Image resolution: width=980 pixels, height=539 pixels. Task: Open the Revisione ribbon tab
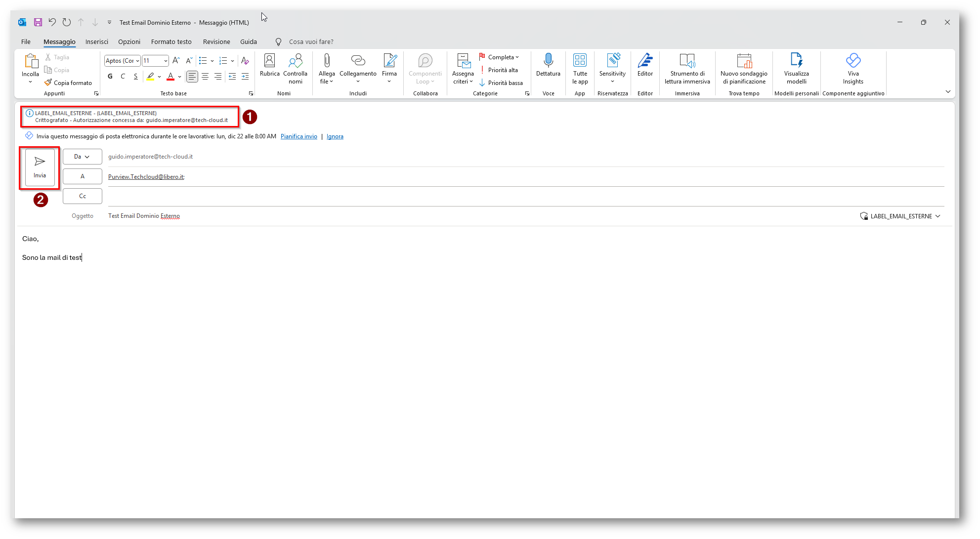point(216,42)
